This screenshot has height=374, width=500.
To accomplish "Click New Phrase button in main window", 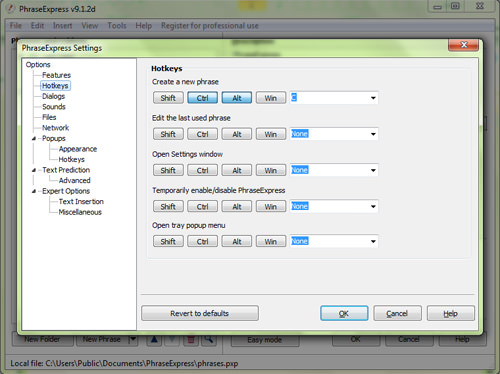I will pyautogui.click(x=102, y=340).
